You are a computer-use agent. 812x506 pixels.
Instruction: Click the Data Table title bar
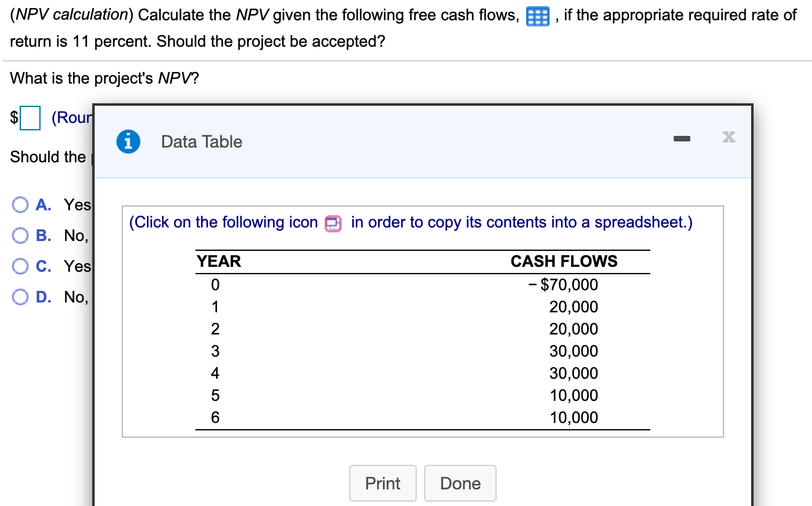201,141
